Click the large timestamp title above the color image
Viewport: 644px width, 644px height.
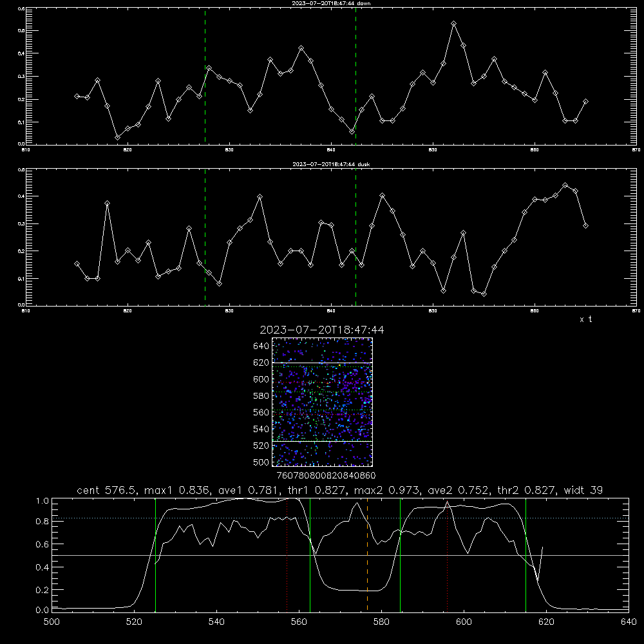pos(322,330)
